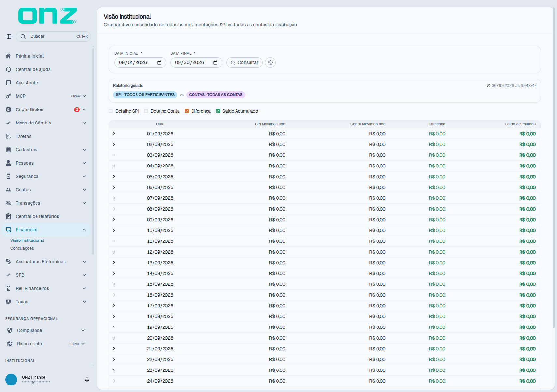Open notifications bell icon
The width and height of the screenshot is (557, 392).
click(87, 380)
